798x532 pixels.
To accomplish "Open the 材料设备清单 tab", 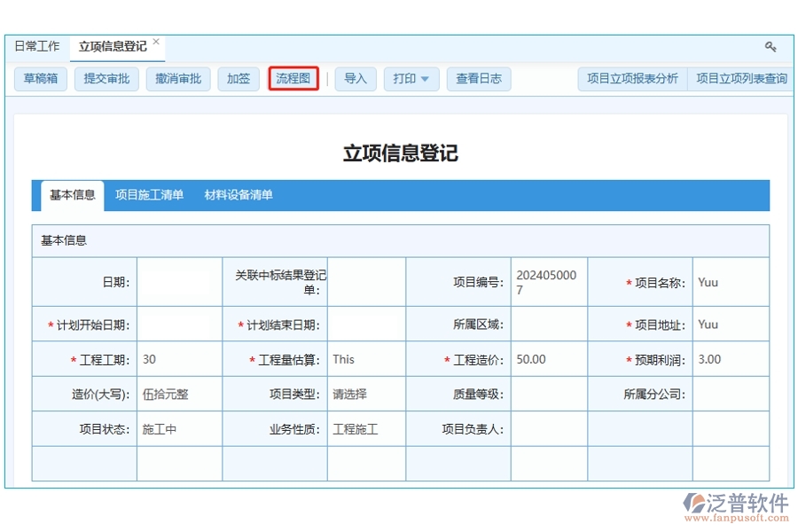I will (x=237, y=195).
